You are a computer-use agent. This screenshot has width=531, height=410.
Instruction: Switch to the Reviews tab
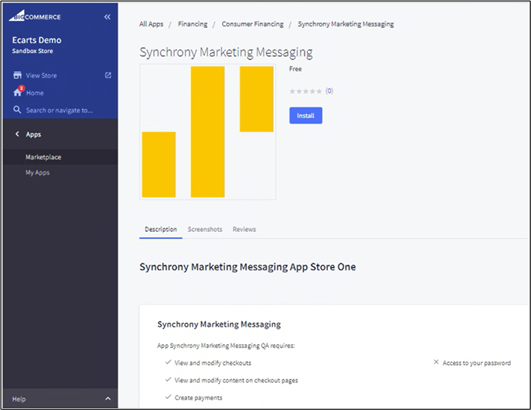coord(244,230)
